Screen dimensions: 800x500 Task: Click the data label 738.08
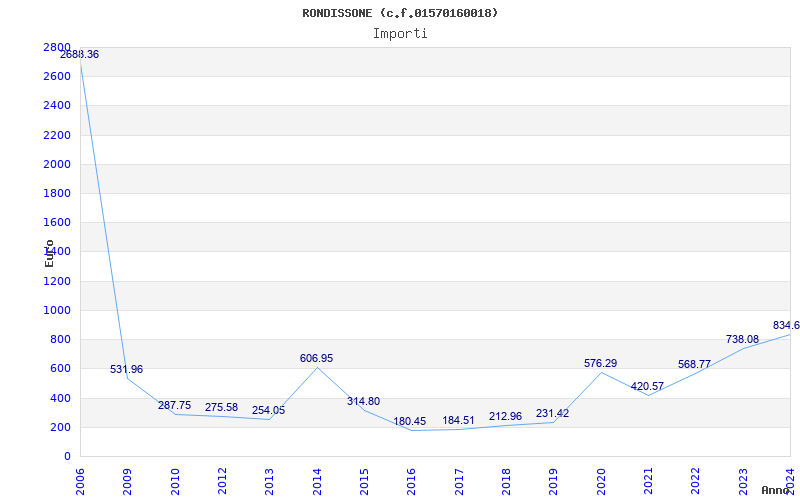(x=742, y=340)
